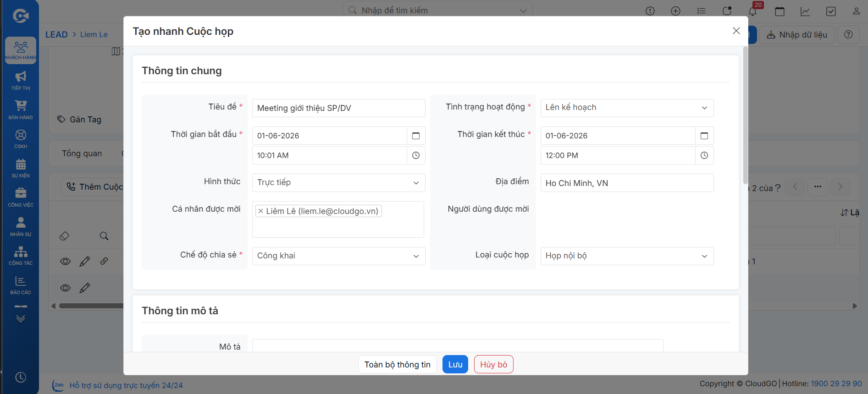
Task: Open Hỗ trợ sử dụng trực tuyến 24/24
Action: pos(126,385)
